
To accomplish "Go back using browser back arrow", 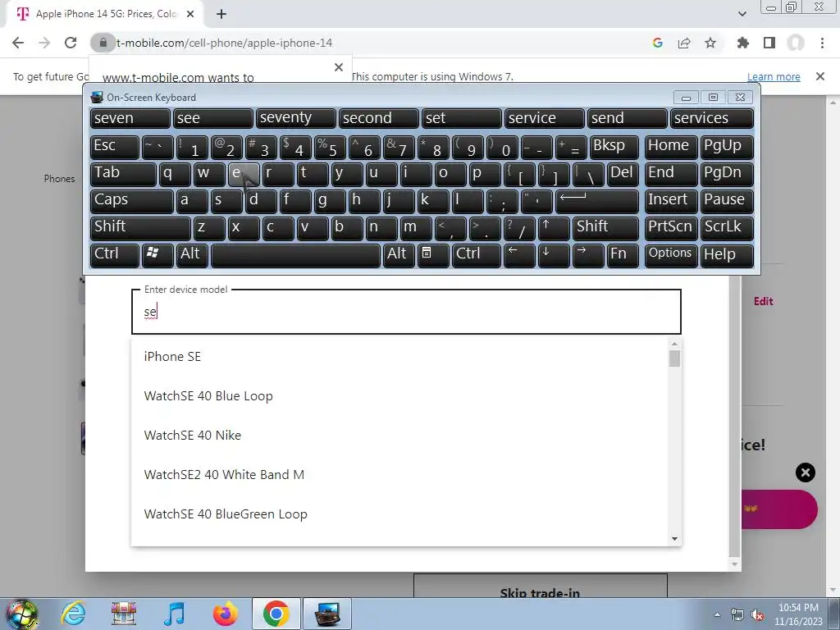I will coord(18,43).
